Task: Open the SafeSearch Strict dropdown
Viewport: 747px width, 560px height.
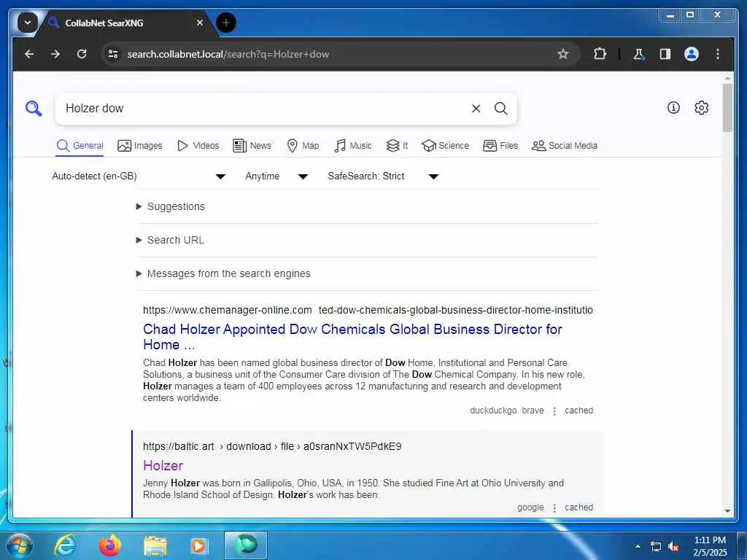Action: pyautogui.click(x=382, y=176)
